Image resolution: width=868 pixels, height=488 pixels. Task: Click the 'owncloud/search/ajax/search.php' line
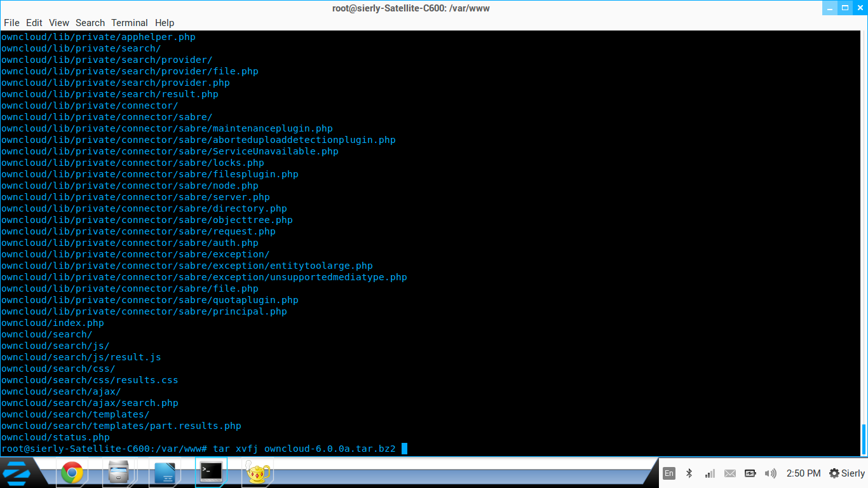coord(90,403)
